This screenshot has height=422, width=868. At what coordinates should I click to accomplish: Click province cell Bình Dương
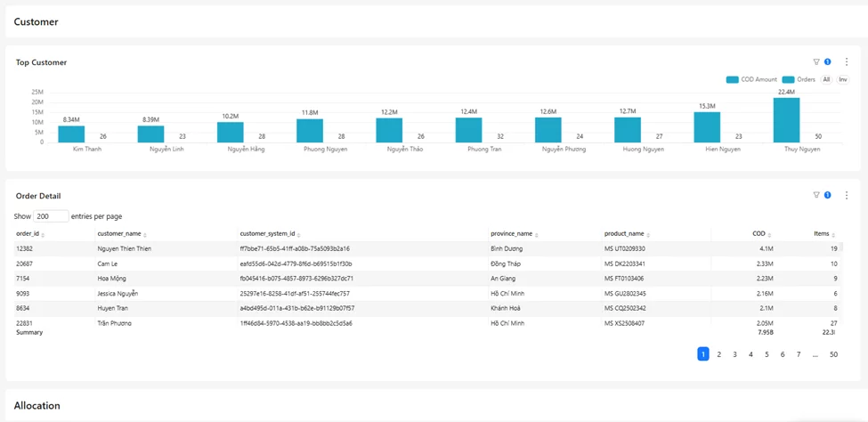pyautogui.click(x=507, y=249)
